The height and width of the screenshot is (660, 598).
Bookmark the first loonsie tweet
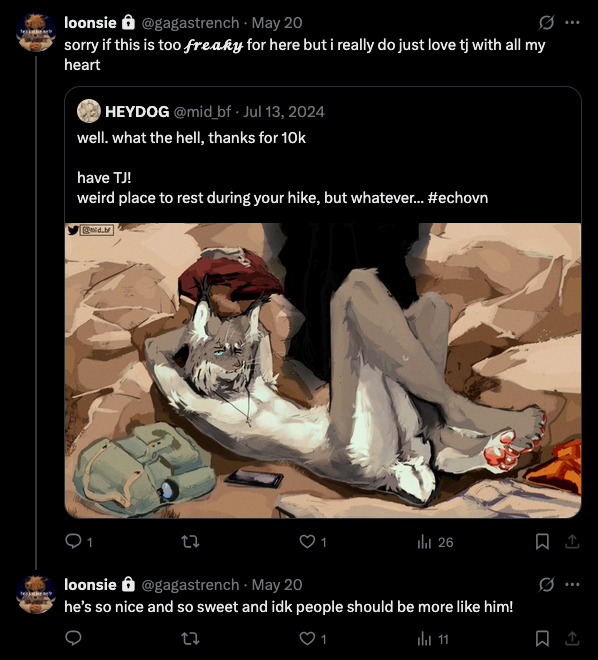(x=542, y=542)
